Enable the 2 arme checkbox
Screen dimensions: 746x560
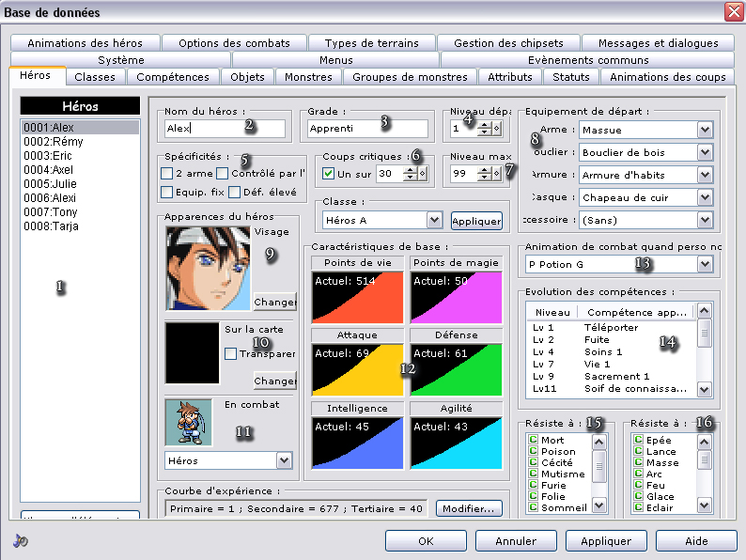(166, 173)
